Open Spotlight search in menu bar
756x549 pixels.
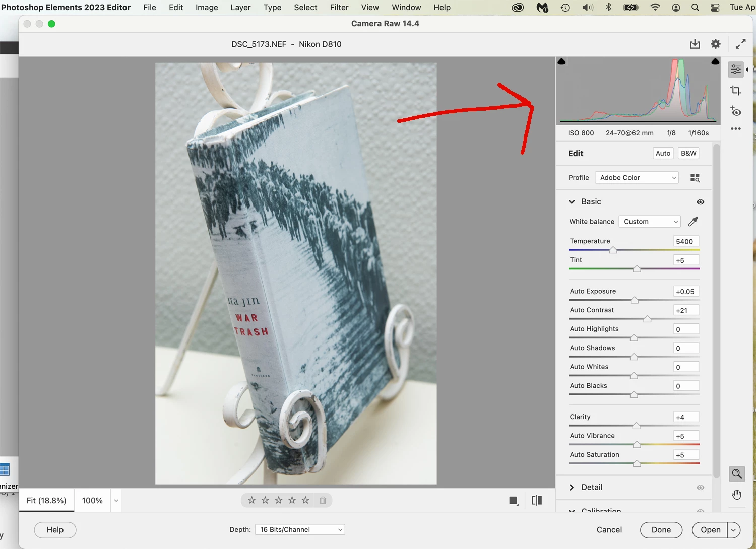point(695,7)
